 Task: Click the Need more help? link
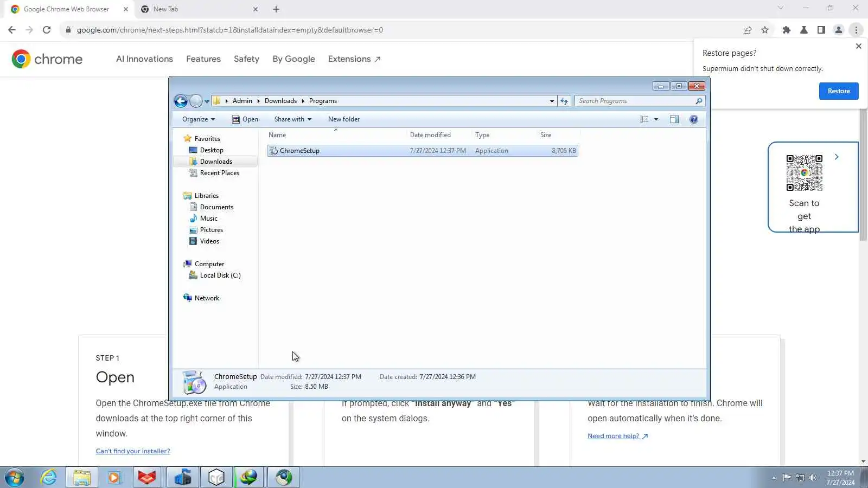pos(618,436)
